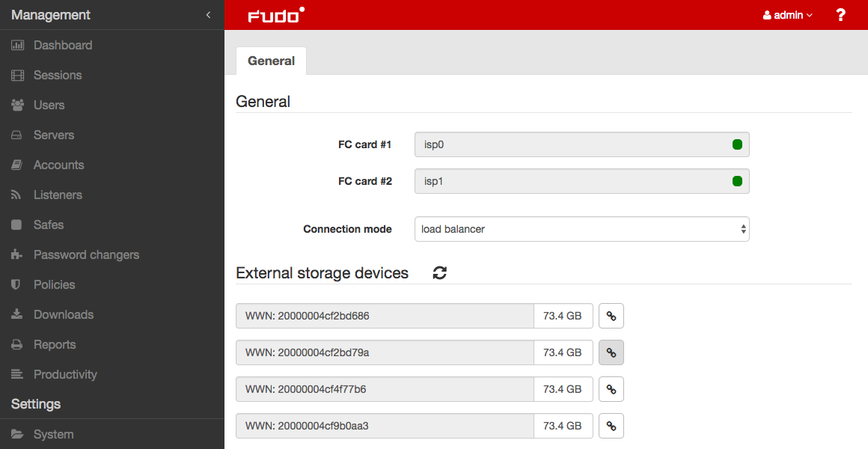Screen dimensions: 868x449
Task: Select the WWN: 20000004cf9b0aa3 field
Action: [x=385, y=426]
